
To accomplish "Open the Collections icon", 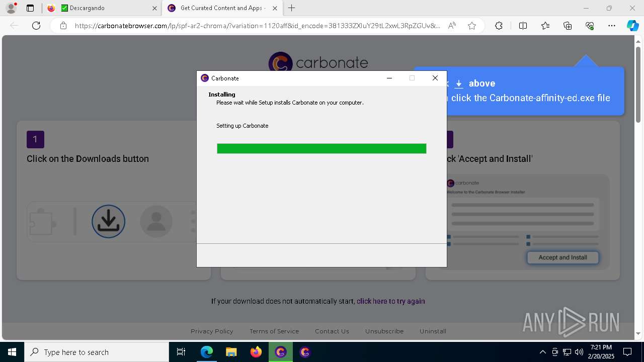I will click(568, 26).
